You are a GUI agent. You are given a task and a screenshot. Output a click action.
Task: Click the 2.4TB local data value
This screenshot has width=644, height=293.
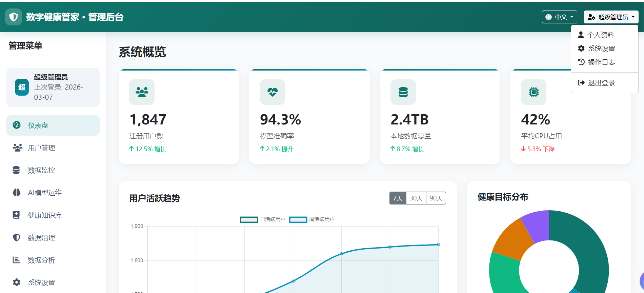tap(409, 119)
